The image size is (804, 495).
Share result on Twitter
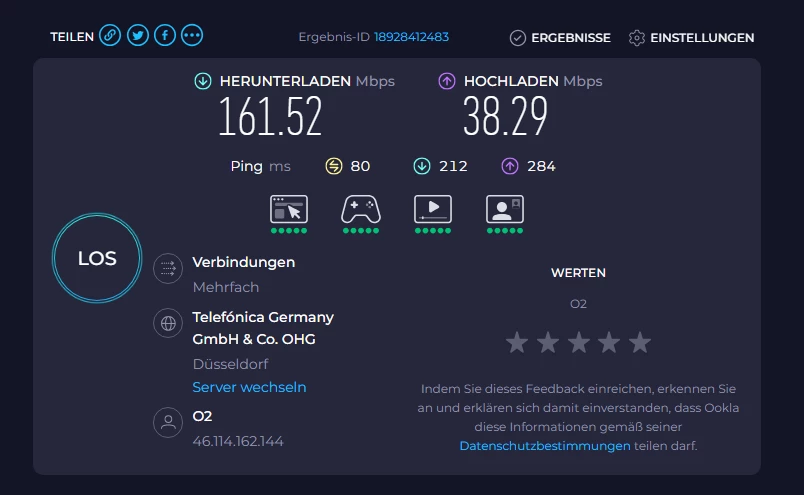click(138, 36)
